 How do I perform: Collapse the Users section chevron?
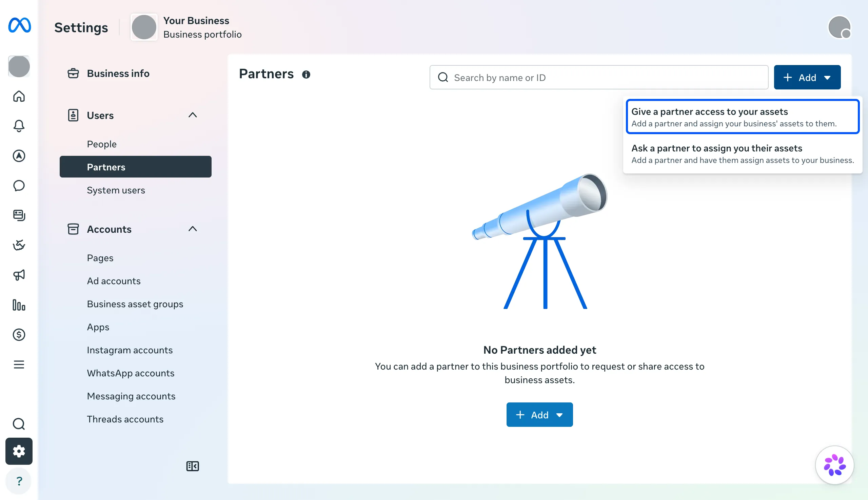tap(193, 115)
